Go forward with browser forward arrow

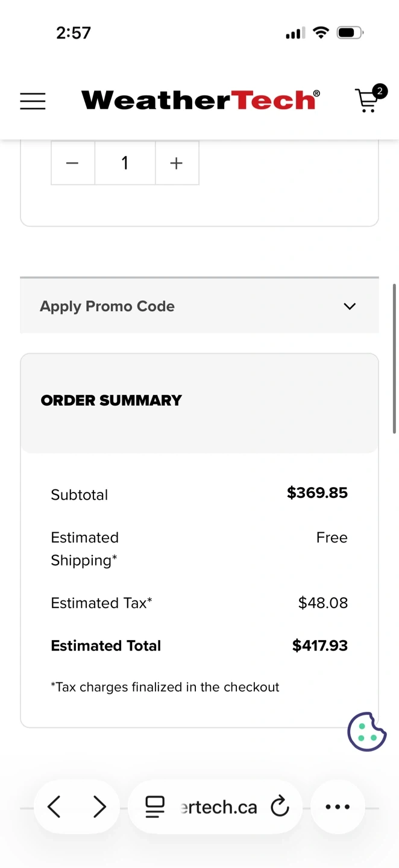pos(99,807)
